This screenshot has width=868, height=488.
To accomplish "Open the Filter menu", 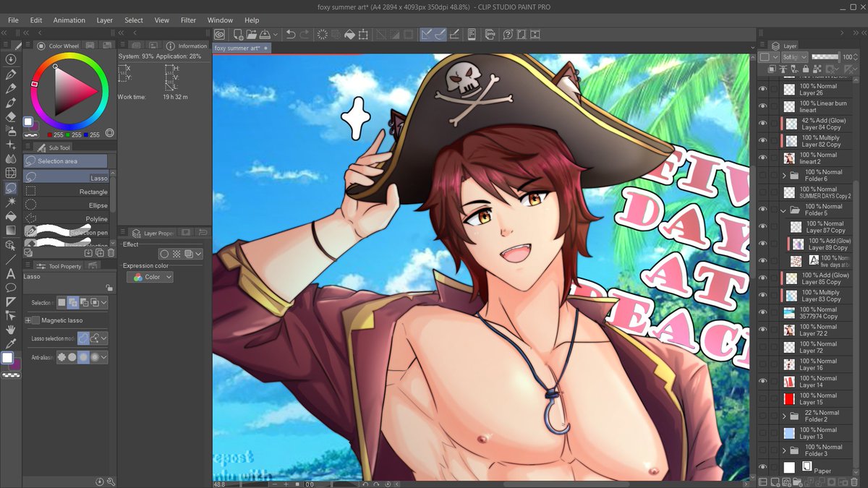I will click(188, 20).
